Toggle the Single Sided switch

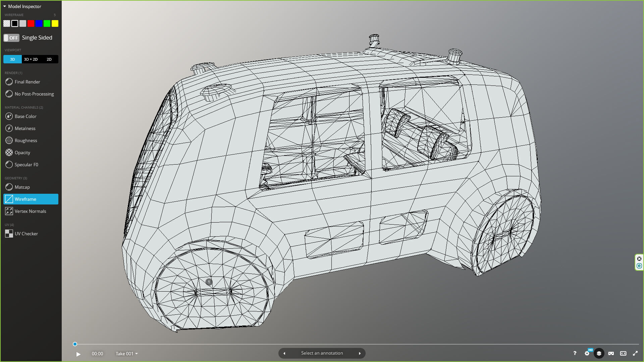[11, 38]
